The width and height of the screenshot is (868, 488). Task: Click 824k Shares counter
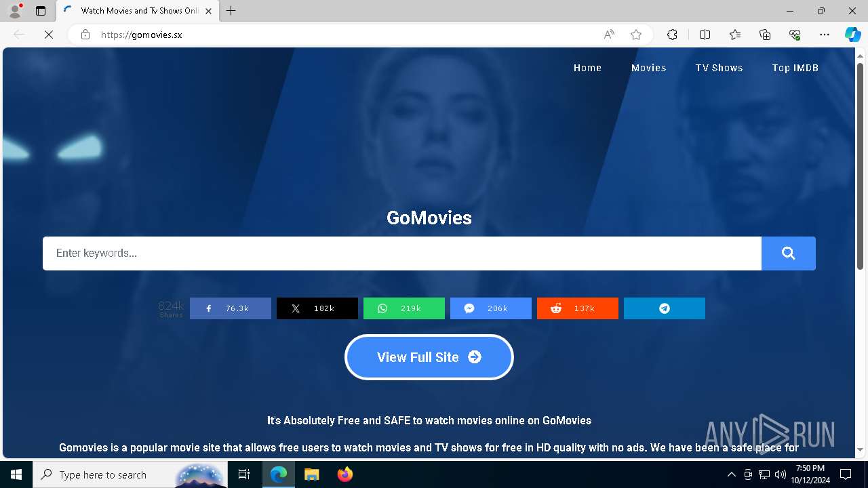coord(171,309)
